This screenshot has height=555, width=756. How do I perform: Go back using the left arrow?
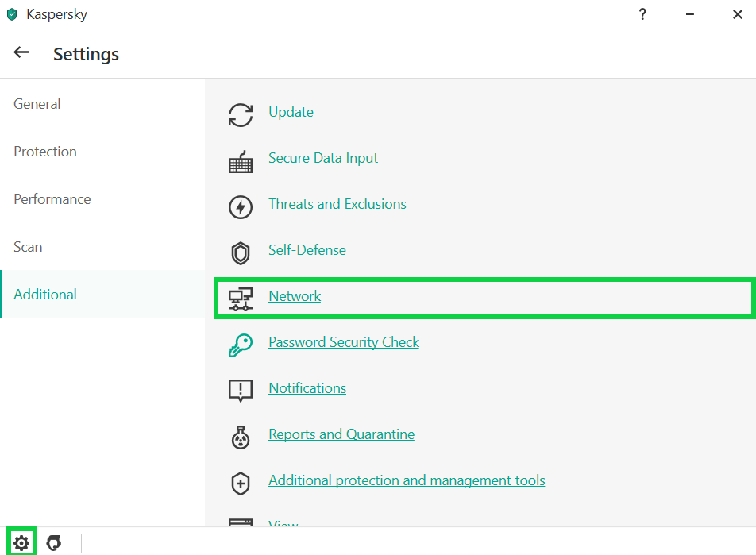point(21,53)
